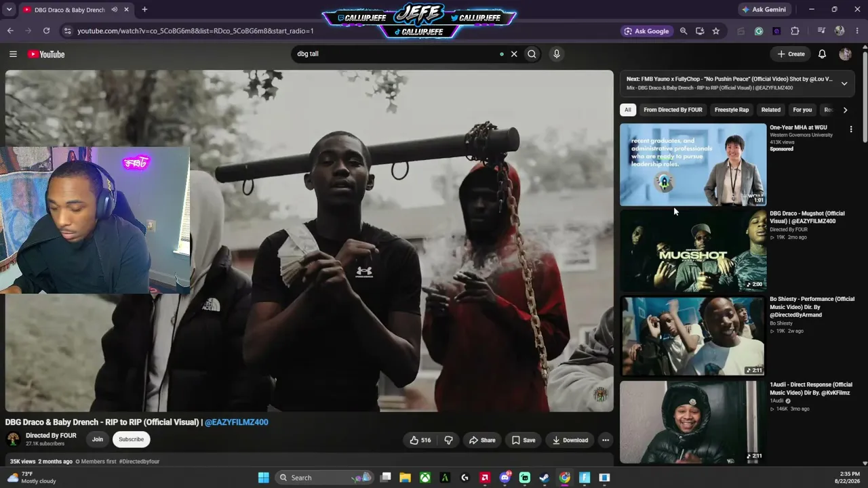
Task: Download the video
Action: click(570, 440)
